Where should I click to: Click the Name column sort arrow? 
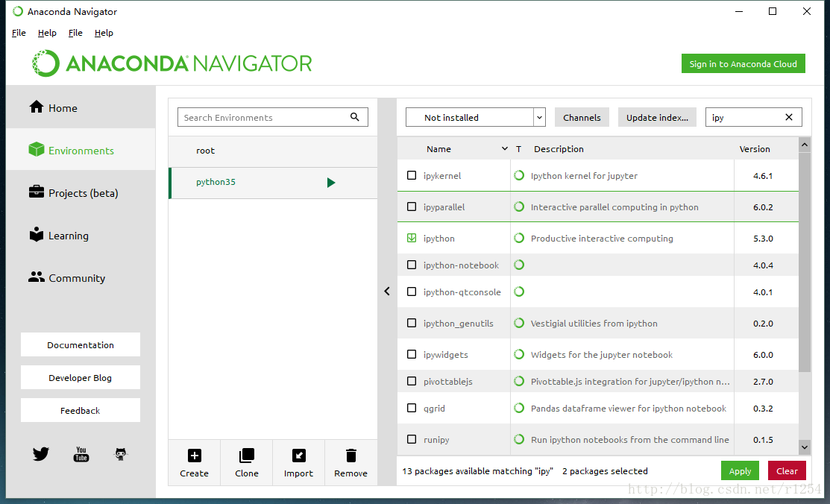505,149
